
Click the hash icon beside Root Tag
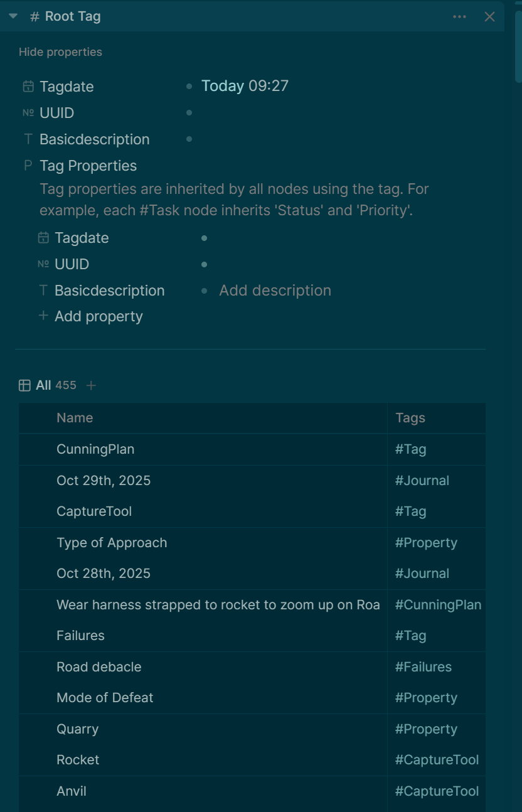click(35, 17)
